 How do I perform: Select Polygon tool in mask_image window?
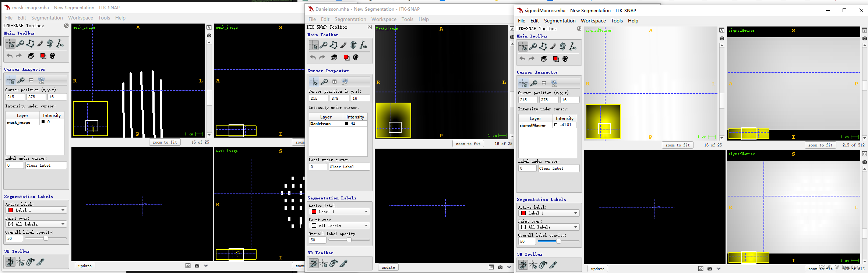(30, 44)
